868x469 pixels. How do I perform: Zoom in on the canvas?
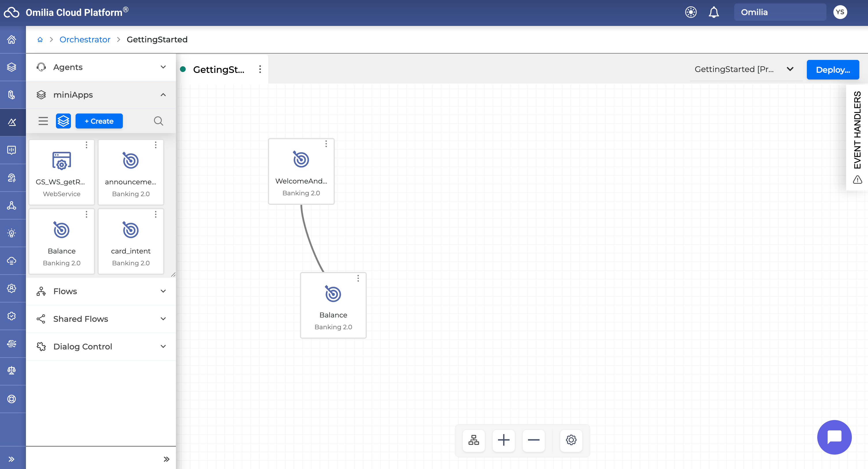pyautogui.click(x=503, y=440)
